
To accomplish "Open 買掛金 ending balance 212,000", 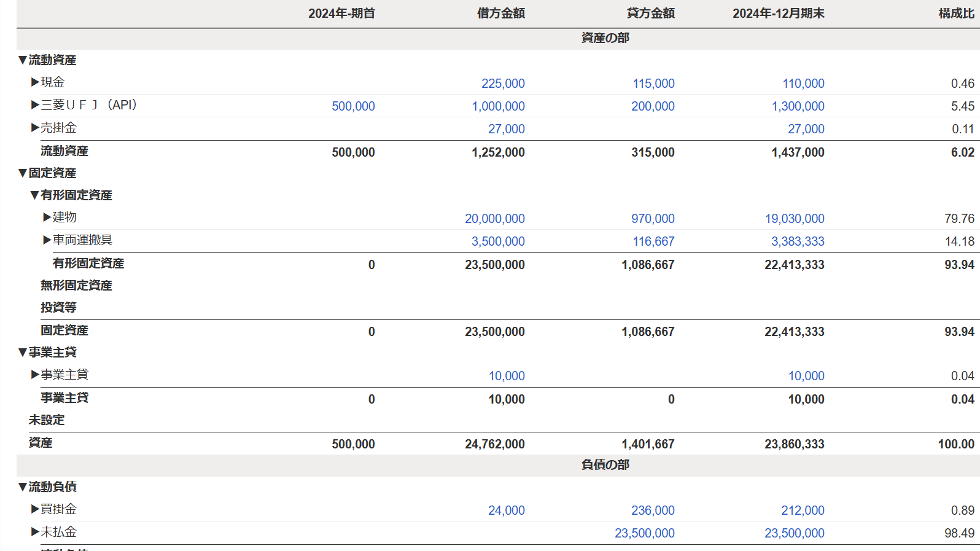I will tap(803, 510).
